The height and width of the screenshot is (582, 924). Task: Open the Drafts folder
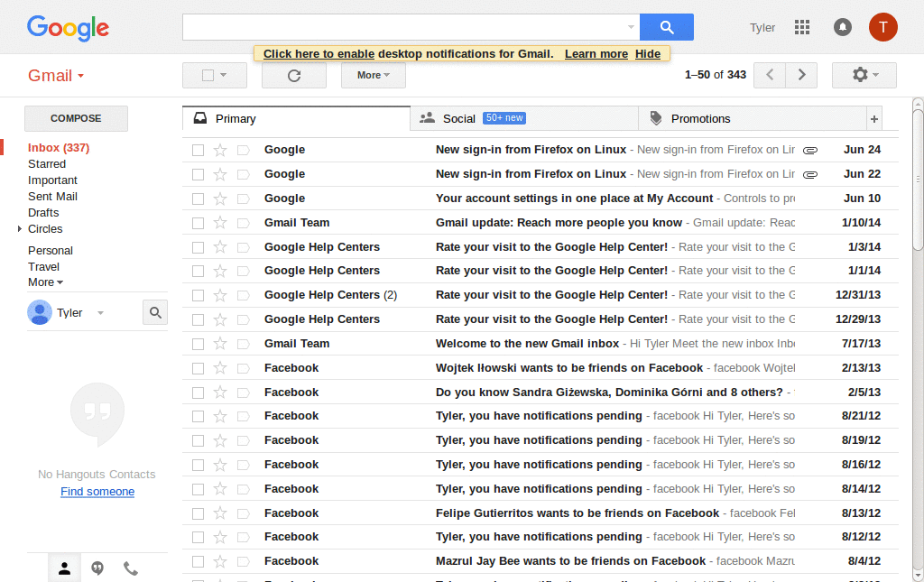pos(43,213)
